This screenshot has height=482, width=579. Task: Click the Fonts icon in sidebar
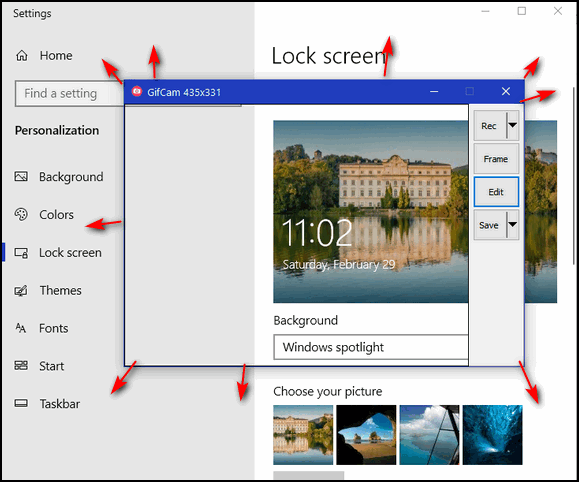(21, 328)
